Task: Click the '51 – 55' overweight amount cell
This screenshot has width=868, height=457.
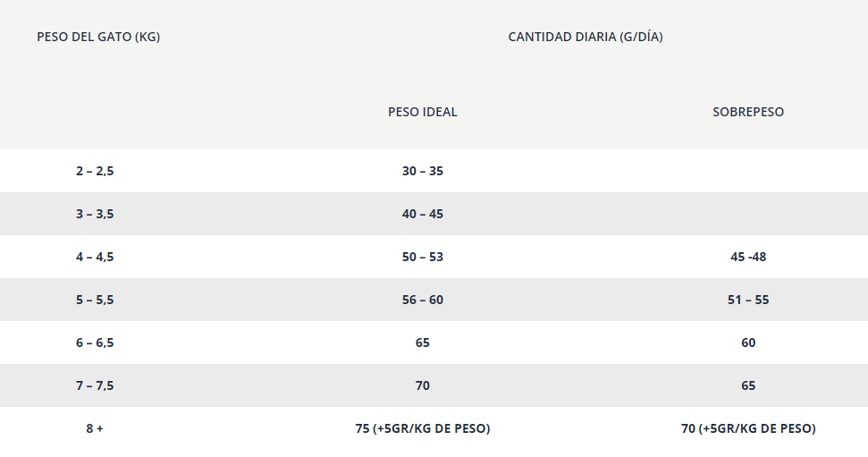Action: coord(748,300)
